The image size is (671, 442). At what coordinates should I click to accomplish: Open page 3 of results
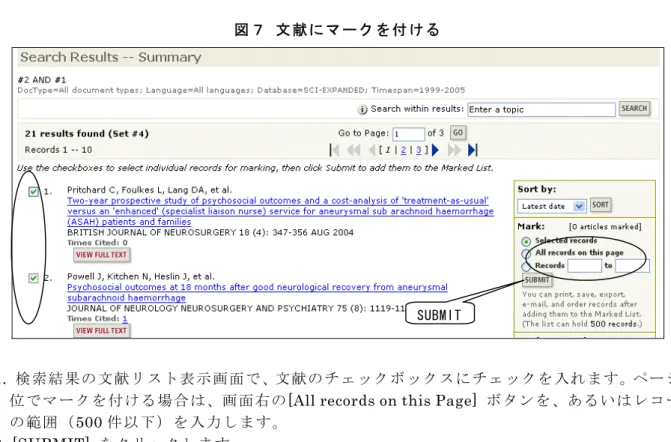tap(419, 150)
